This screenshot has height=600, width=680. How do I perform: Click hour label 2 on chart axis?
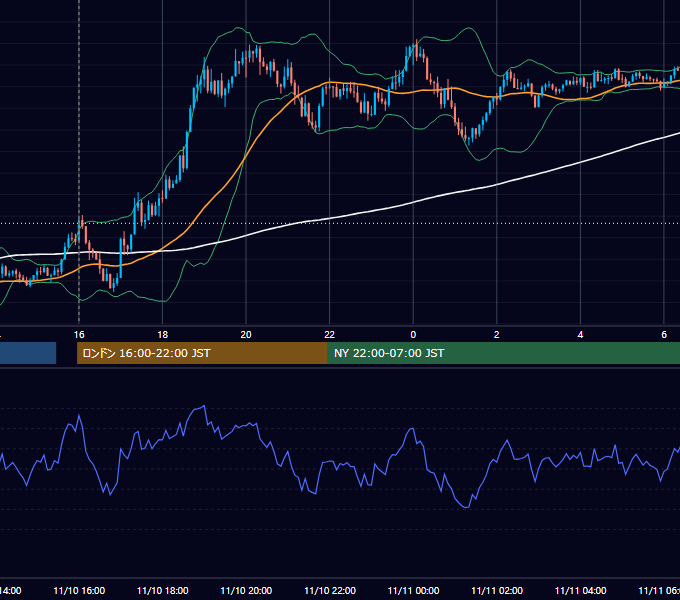(x=497, y=334)
